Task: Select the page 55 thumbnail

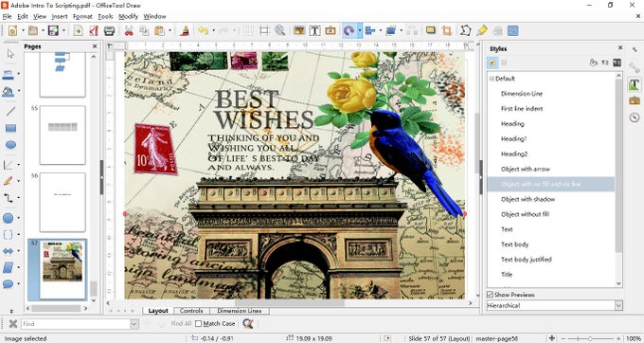Action: (63, 135)
